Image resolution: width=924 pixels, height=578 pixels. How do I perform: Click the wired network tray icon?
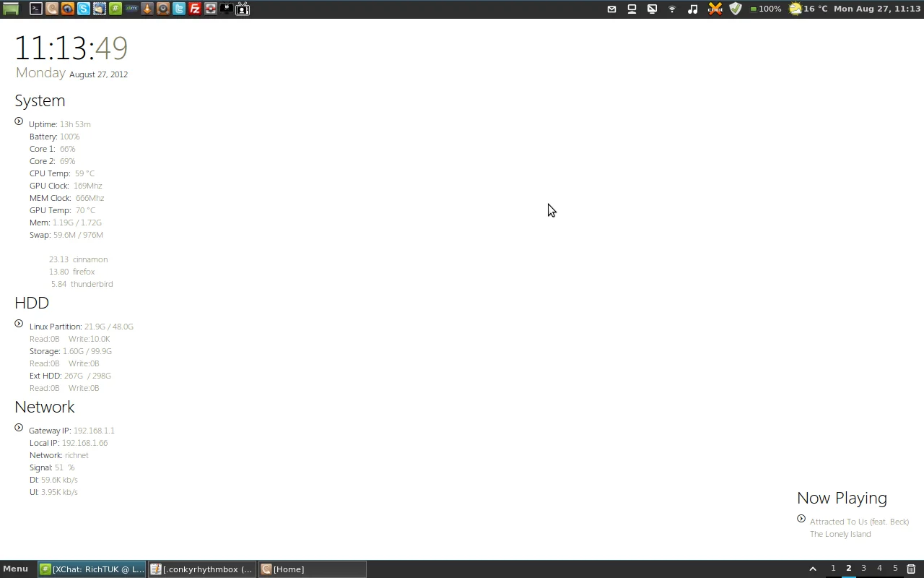point(632,9)
